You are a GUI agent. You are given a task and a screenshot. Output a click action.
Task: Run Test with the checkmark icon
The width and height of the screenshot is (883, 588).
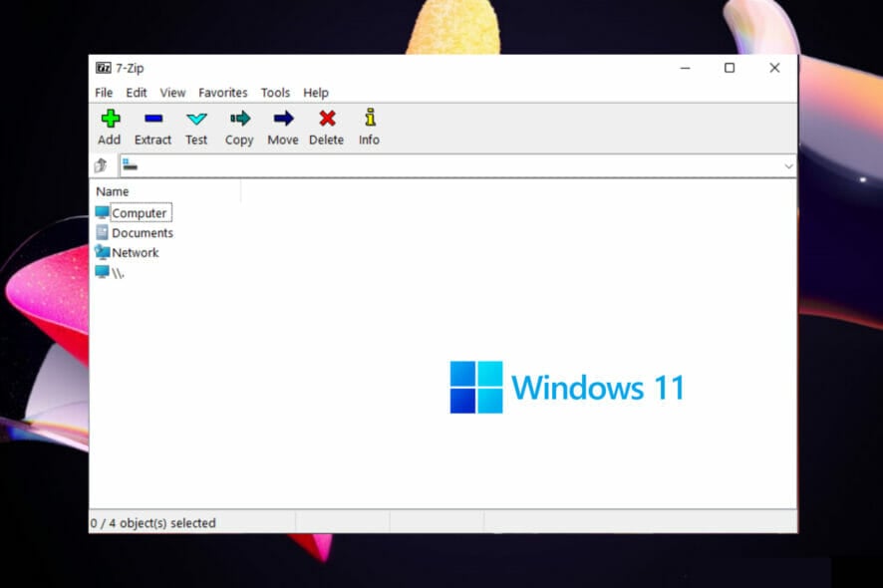(x=196, y=119)
